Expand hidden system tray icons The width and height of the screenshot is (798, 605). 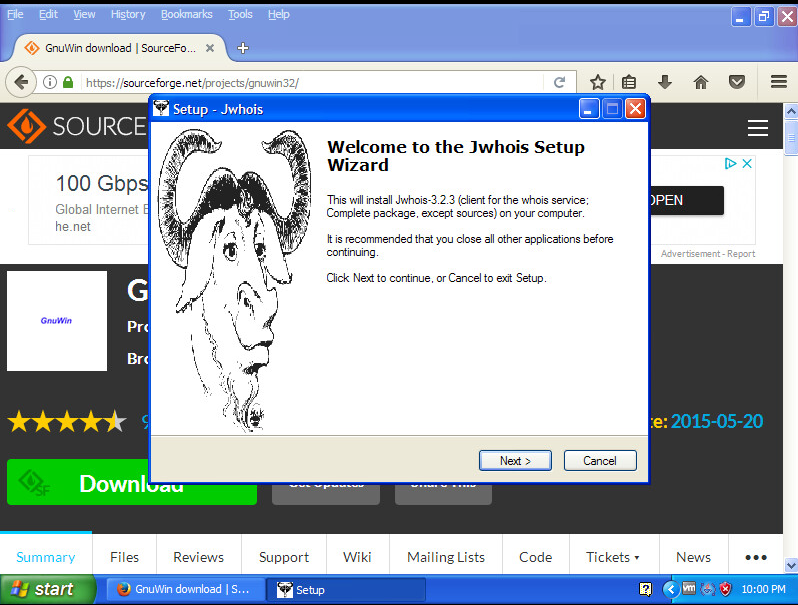671,589
